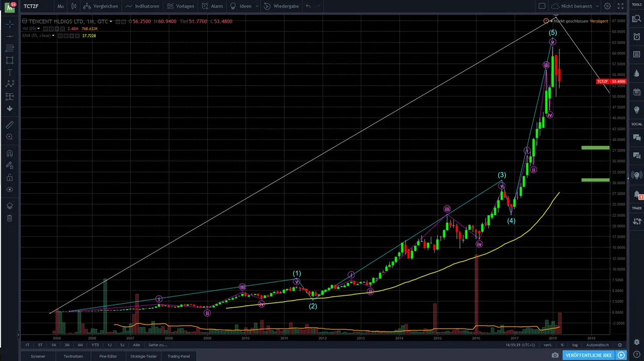This screenshot has height=361, width=644.
Task: Open the Strategie-Tester tab
Action: click(143, 355)
